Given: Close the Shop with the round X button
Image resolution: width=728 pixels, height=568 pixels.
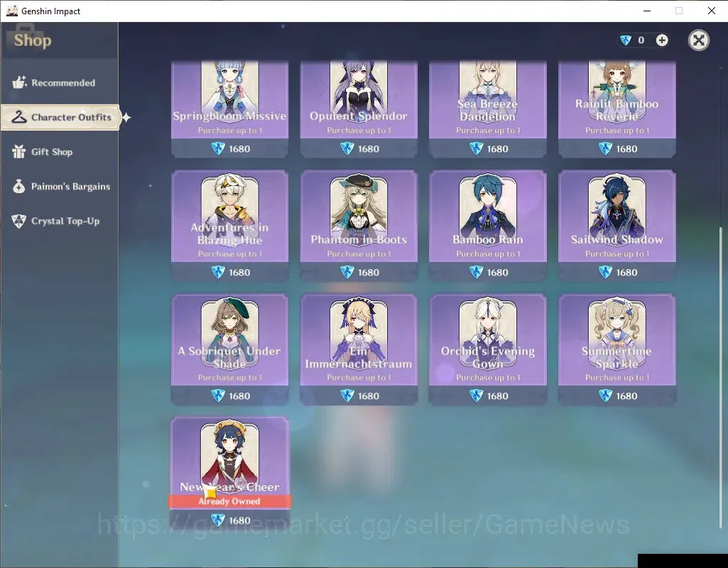Looking at the screenshot, I should (698, 40).
